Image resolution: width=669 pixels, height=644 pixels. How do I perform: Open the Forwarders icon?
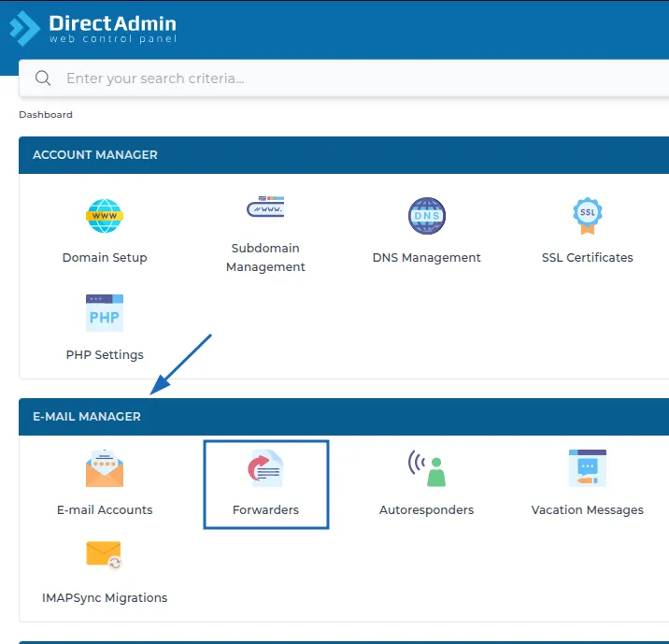[265, 468]
